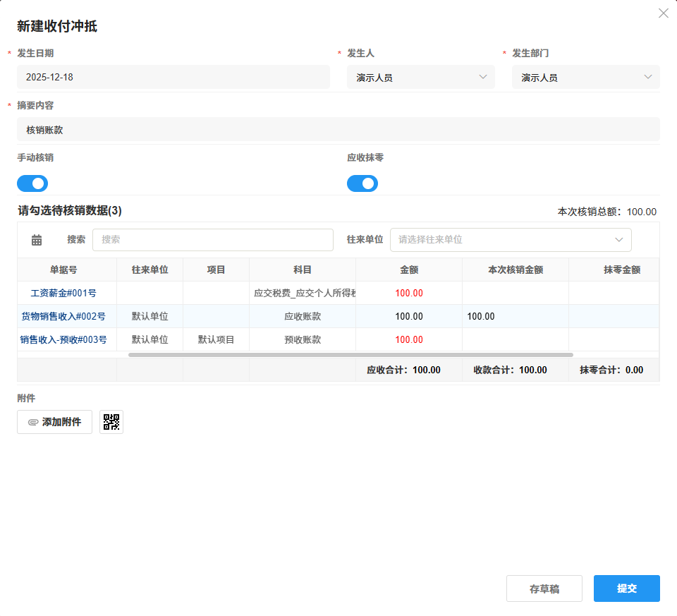Screen dimensions: 677x616
Task: Click the 添加附件 button
Action: (54, 422)
